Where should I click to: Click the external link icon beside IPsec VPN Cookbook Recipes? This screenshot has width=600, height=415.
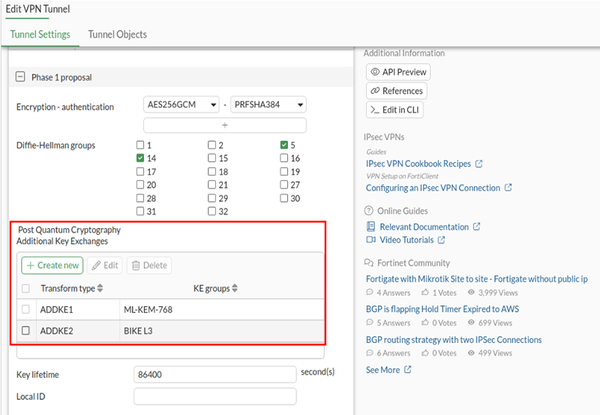click(478, 163)
